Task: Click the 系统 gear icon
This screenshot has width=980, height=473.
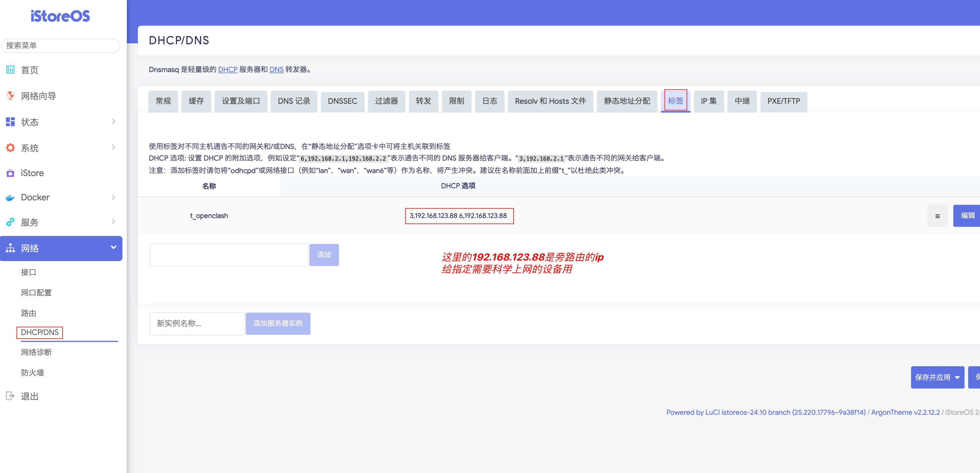Action: tap(10, 148)
